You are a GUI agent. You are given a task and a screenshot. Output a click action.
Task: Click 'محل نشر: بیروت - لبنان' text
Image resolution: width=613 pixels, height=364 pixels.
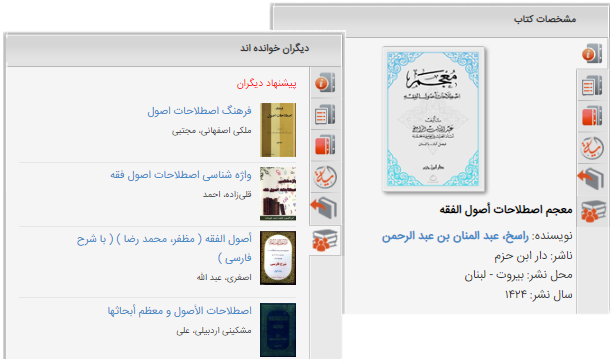coord(518,275)
